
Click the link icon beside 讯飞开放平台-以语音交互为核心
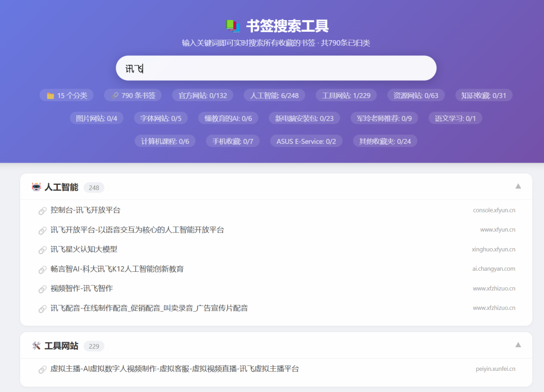[42, 230]
